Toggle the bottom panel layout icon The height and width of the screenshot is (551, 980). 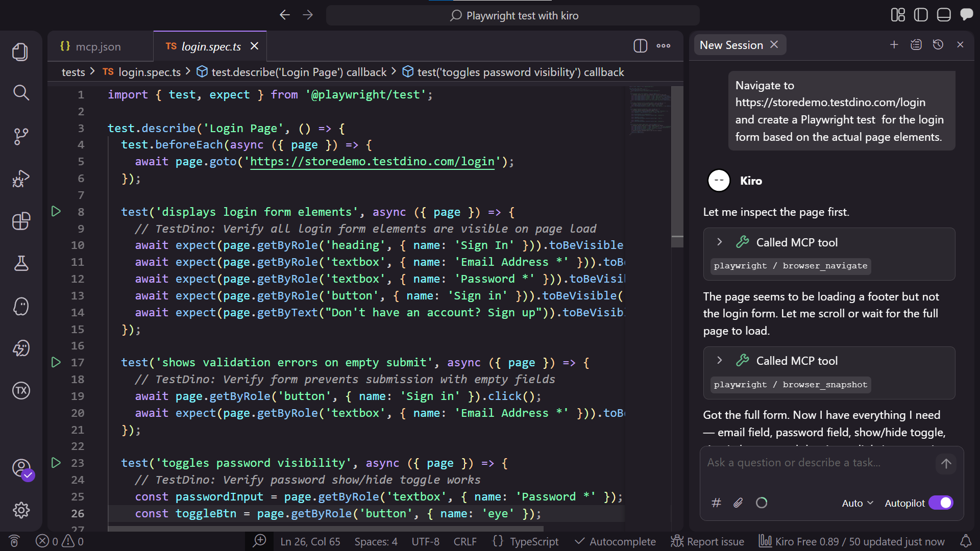tap(944, 15)
